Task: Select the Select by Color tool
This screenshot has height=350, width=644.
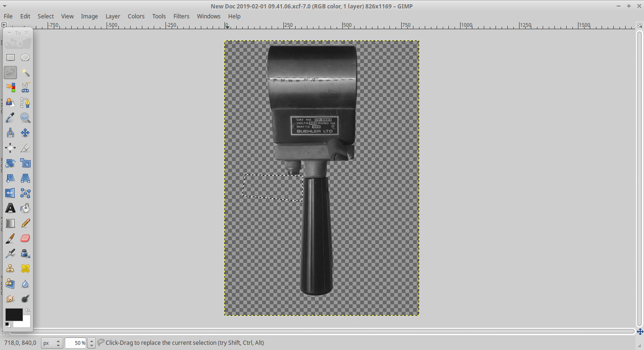Action: coord(10,88)
